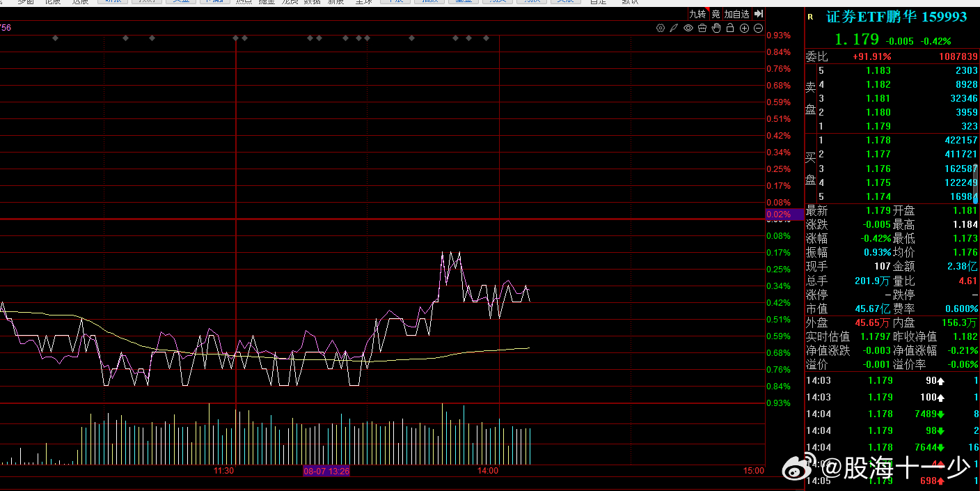
Task: Toggle the eye visibility icon above chart
Action: click(x=688, y=28)
